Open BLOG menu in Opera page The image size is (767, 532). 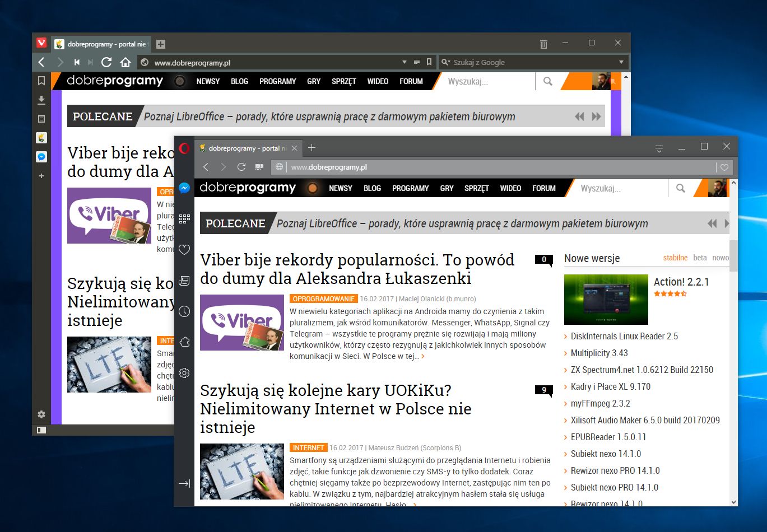(372, 188)
